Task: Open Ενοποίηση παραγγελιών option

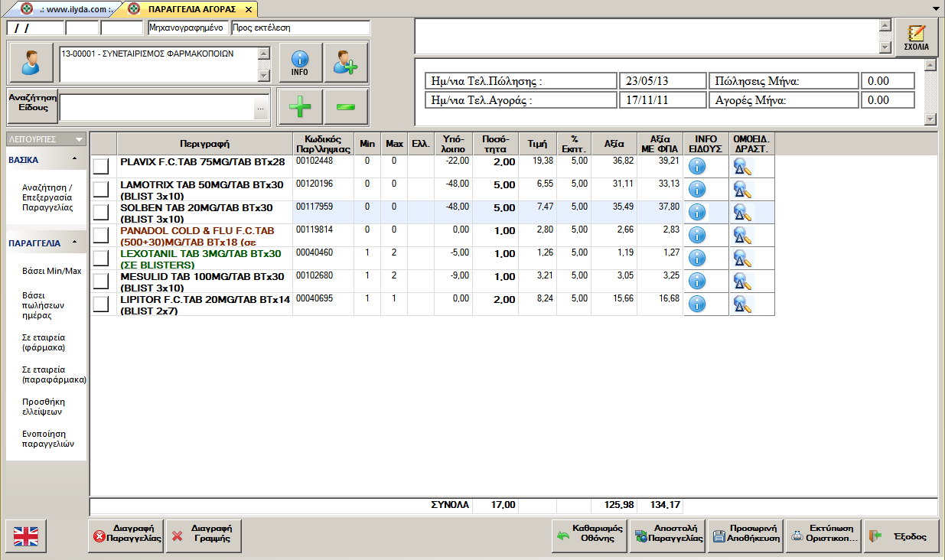Action: (x=48, y=438)
